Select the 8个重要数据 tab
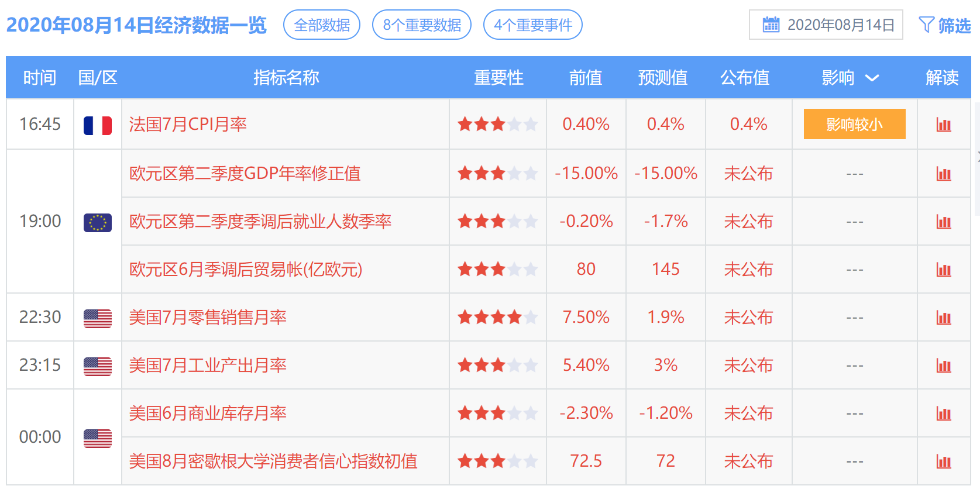Viewport: 980px width, 503px height. [422, 25]
